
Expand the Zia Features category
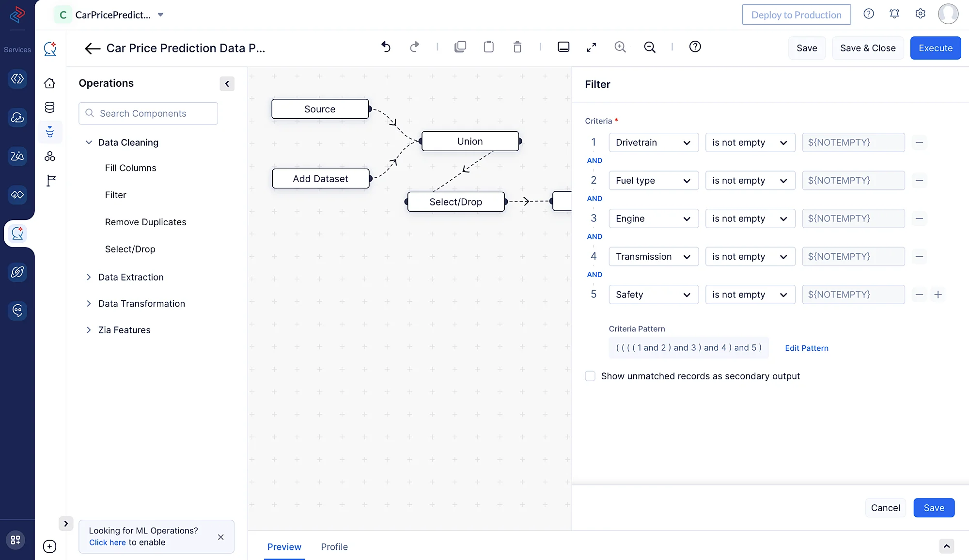[124, 330]
